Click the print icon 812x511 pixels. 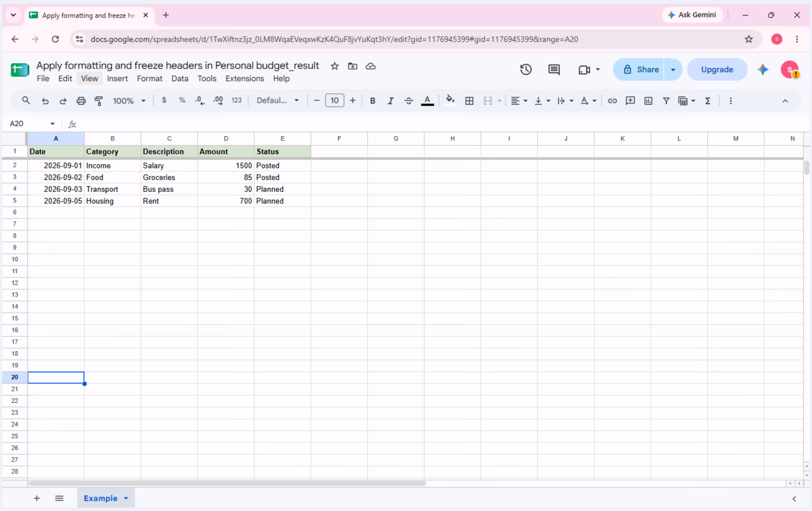(81, 101)
